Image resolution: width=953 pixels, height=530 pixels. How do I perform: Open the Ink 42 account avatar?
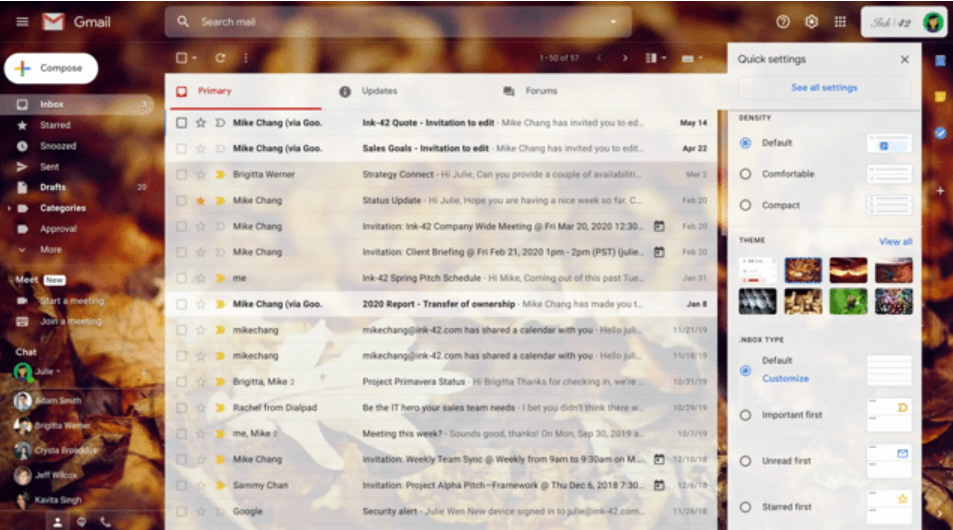tap(932, 22)
